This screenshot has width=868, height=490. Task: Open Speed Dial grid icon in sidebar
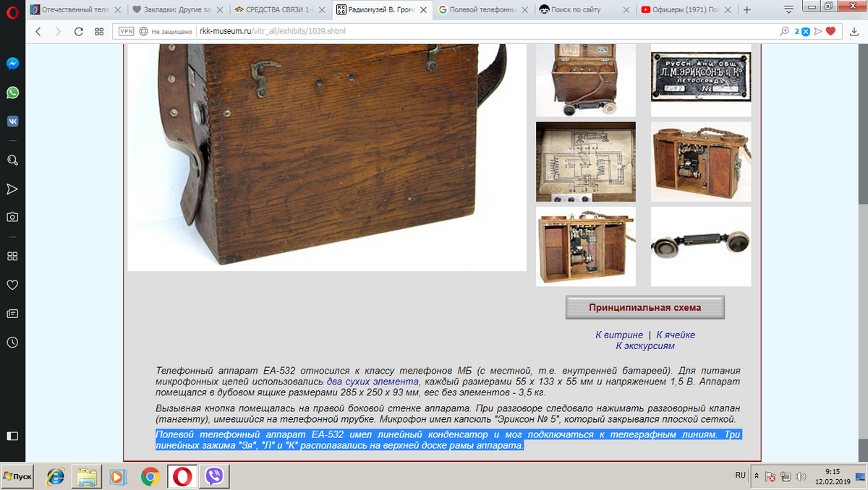click(12, 256)
